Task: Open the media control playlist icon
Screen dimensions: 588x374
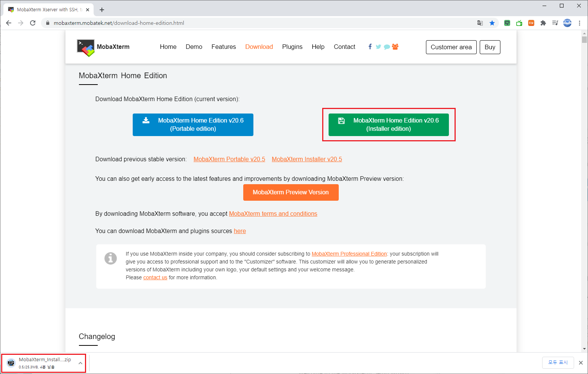Action: tap(555, 23)
